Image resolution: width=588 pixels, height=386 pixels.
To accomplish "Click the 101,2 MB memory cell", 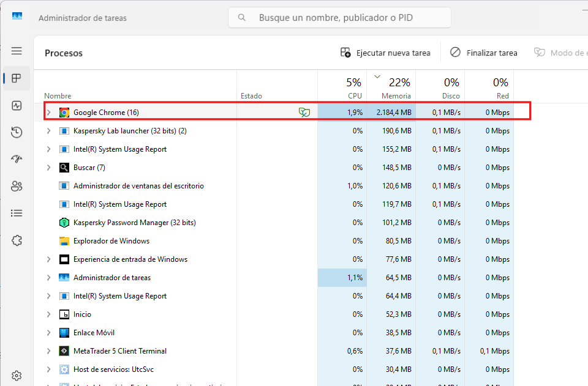I will click(391, 223).
